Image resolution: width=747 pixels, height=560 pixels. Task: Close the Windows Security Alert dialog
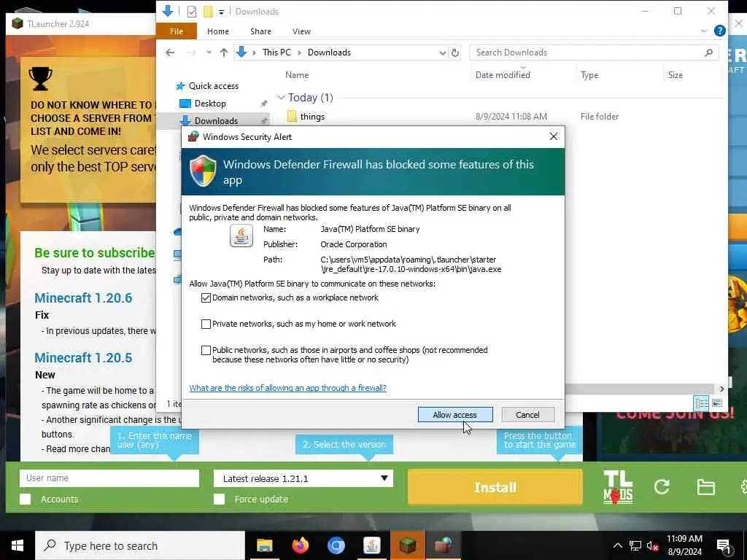553,136
